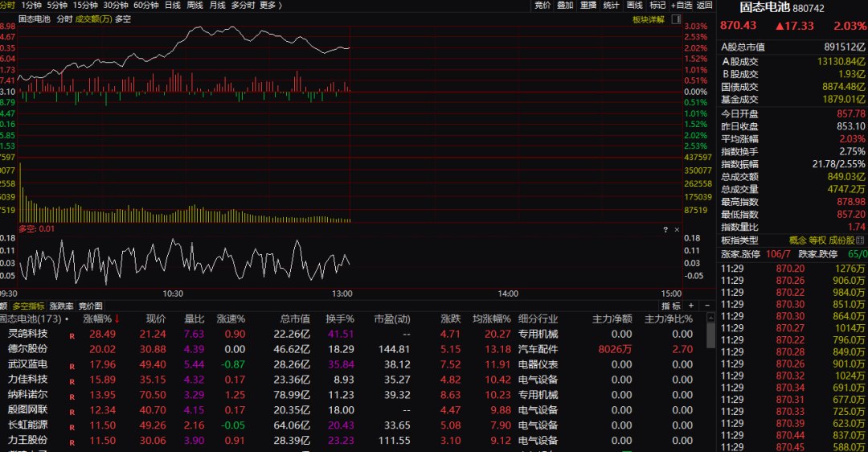Screen dimensions: 868x452
Task: Expand the 更多 periods dropdown
Action: [270, 5]
